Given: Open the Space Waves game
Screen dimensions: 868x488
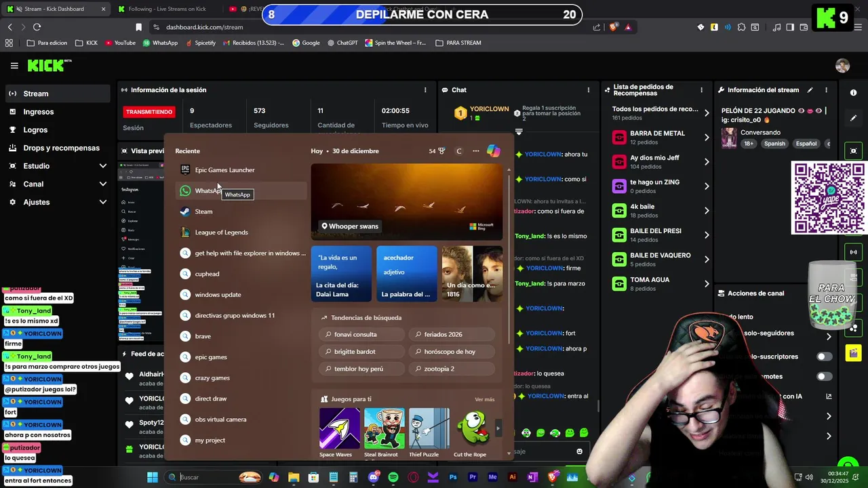Looking at the screenshot, I should tap(339, 432).
